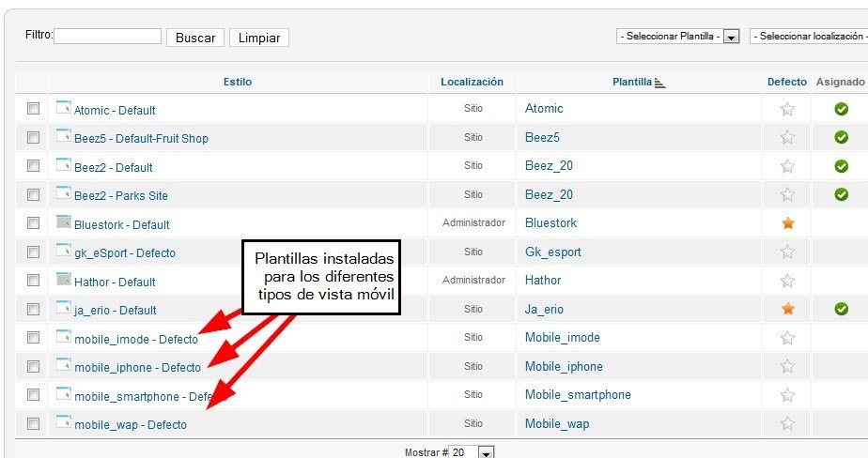Make Mobile_wap default using its star

787,423
